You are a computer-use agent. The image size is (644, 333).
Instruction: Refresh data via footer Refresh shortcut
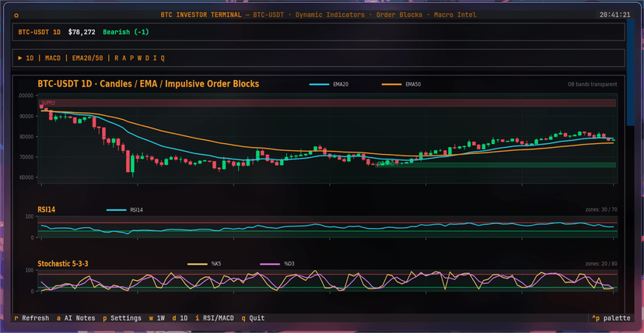pyautogui.click(x=32, y=318)
